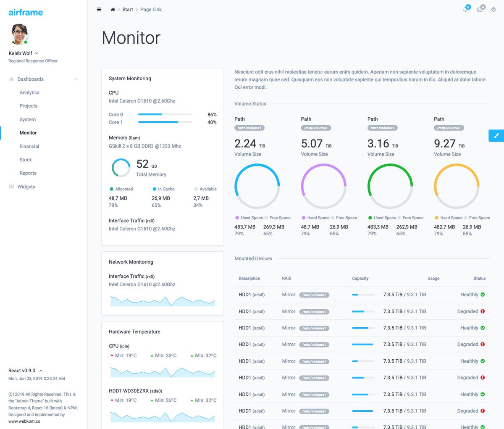Click the green 3.16 TiB volume ring
This screenshot has height=429, width=504.
390,186
